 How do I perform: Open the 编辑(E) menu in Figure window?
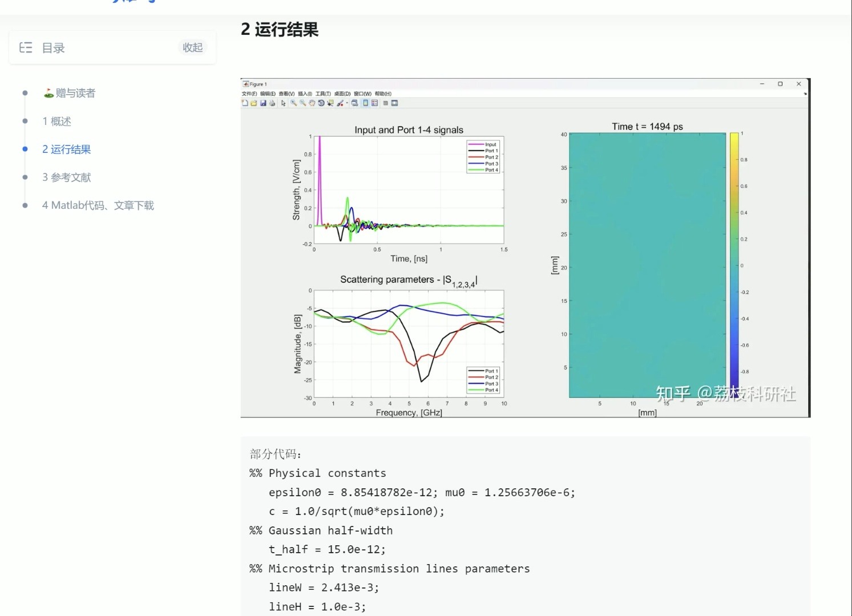tap(268, 94)
